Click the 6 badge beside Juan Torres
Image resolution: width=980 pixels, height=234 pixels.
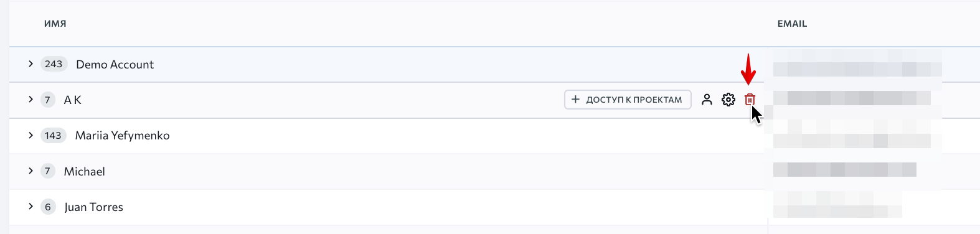click(48, 207)
